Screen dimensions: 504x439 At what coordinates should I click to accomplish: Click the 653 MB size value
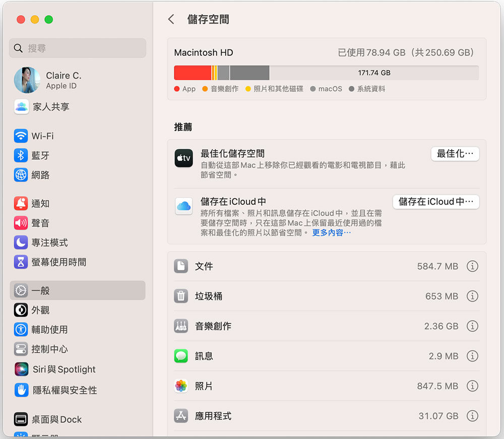click(x=442, y=296)
